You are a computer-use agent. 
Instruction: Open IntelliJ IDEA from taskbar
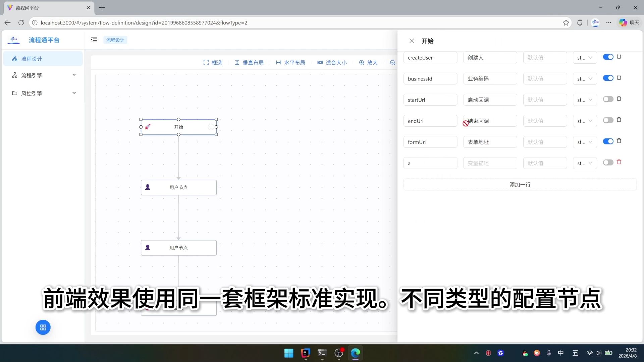pyautogui.click(x=306, y=353)
